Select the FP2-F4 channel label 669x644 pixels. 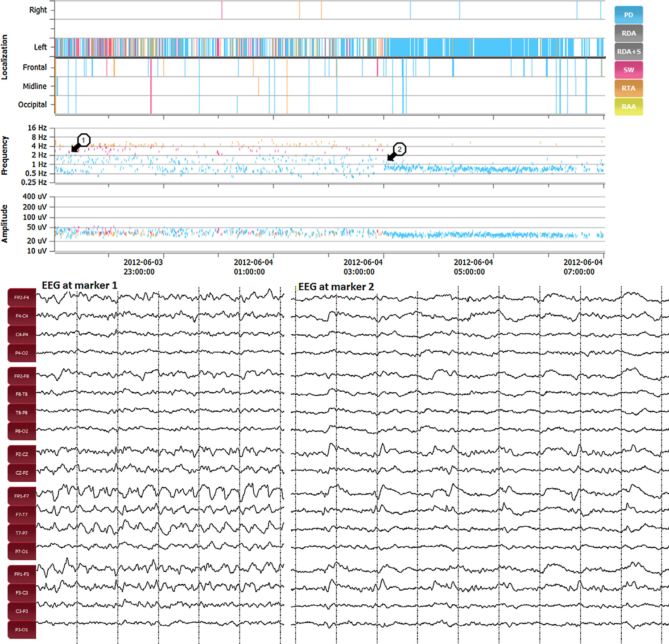point(22,298)
